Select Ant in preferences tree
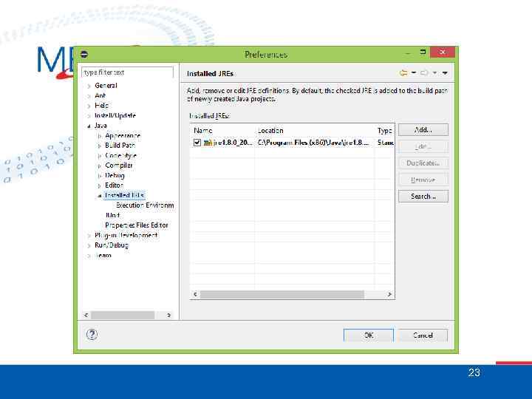Screen dimensions: 532x399 pos(100,95)
